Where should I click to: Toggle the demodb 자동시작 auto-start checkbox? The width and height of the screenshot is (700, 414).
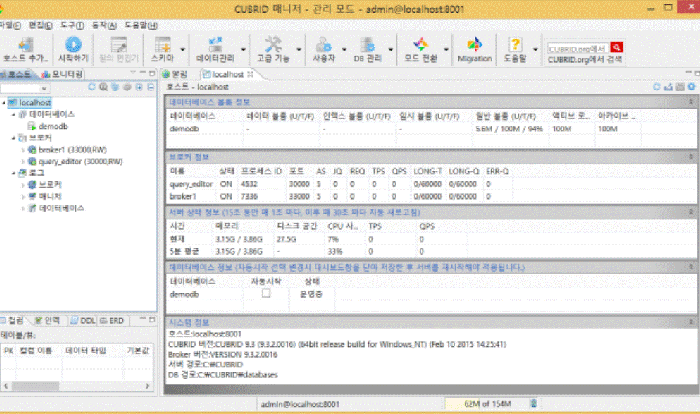(x=266, y=293)
